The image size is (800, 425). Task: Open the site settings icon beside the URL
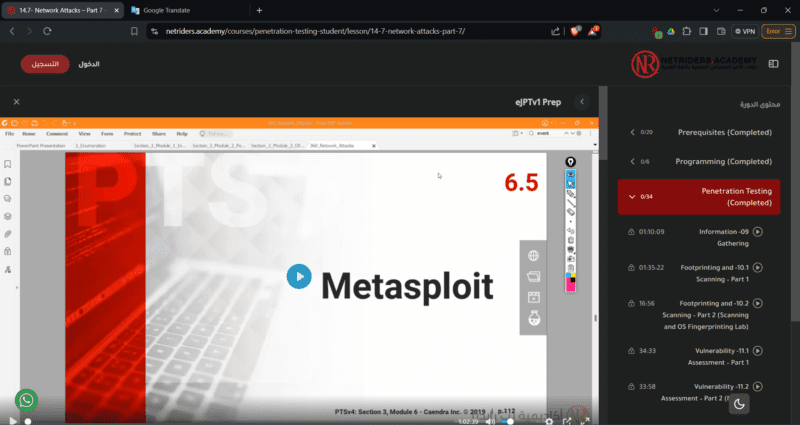(155, 31)
